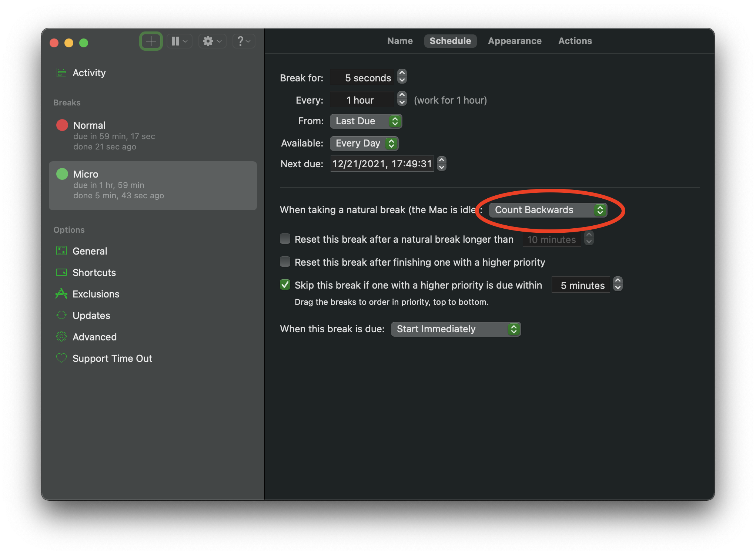
Task: Click the Every 1 hour field
Action: point(362,100)
